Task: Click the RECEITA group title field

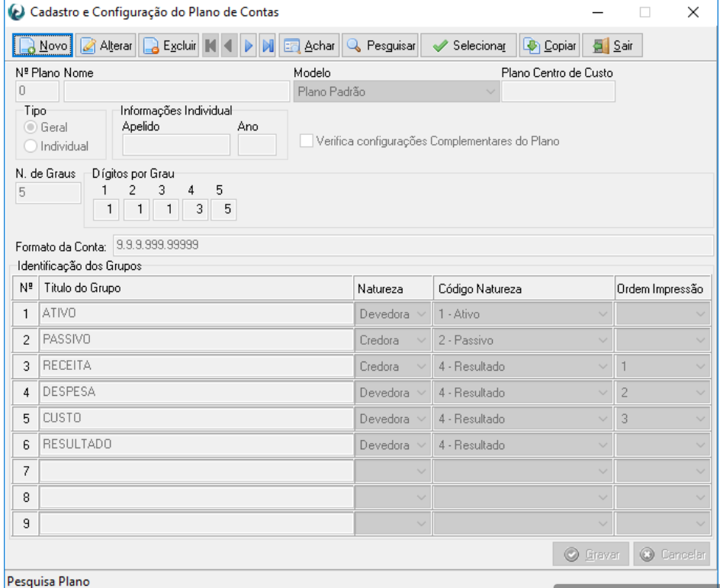Action: (197, 366)
